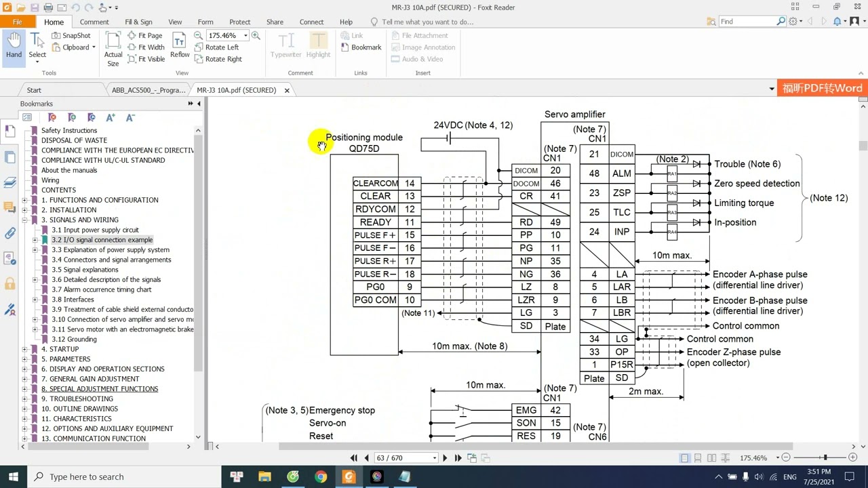Open Chrome from the Windows taskbar
Screen dimensions: 868x488
coord(321,476)
